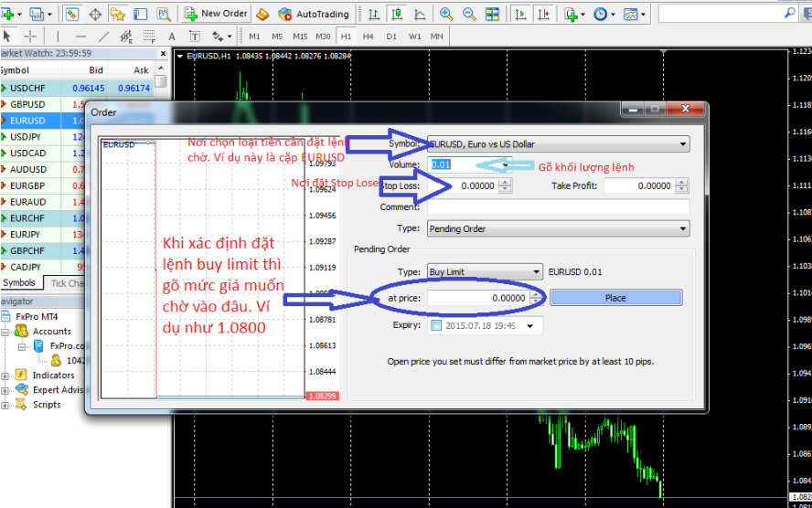Expand the Indicators tree node
Image resolution: width=812 pixels, height=508 pixels.
6,376
